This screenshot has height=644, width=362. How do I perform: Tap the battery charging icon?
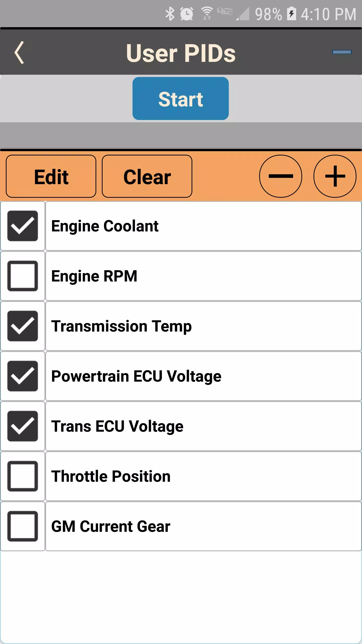[x=292, y=14]
